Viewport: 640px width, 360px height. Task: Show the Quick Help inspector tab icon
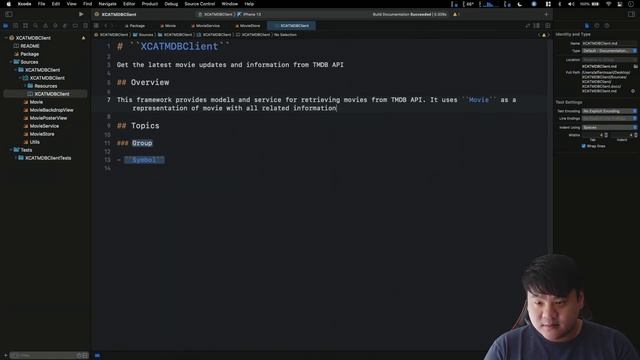(607, 25)
